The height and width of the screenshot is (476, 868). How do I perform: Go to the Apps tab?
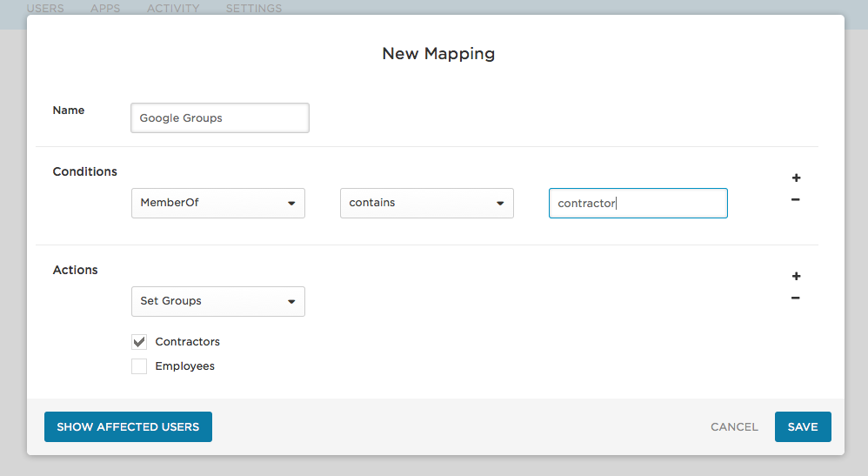point(105,9)
